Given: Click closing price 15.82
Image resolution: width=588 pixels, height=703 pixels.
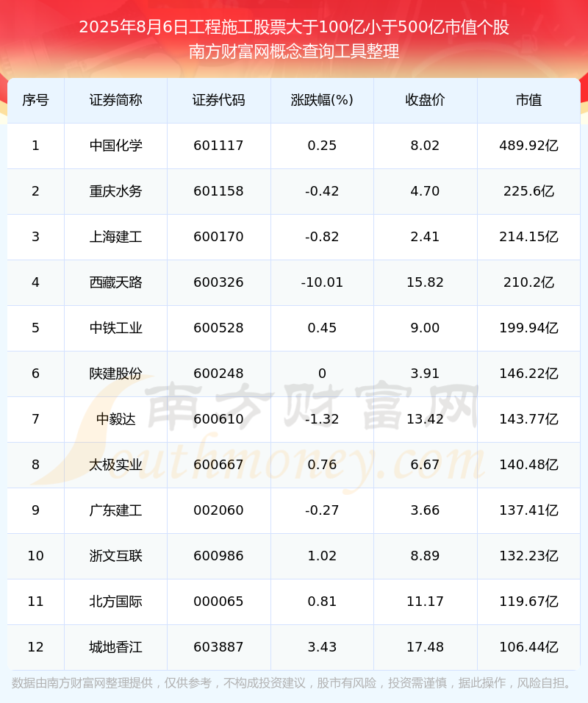Looking at the screenshot, I should pos(425,282).
